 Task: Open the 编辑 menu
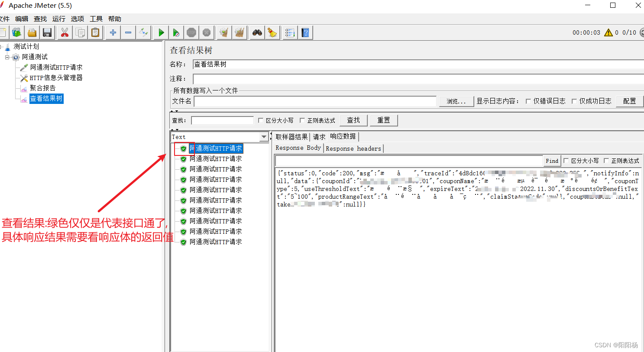point(22,19)
